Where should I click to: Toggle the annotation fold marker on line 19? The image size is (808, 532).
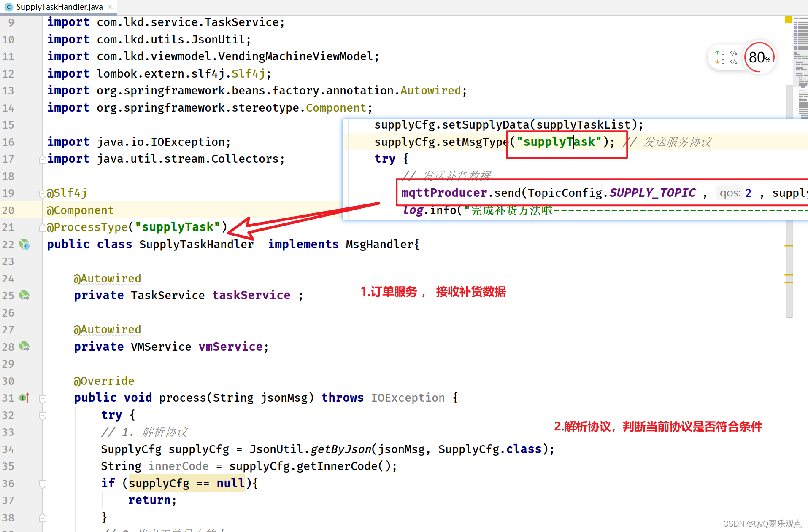click(43, 194)
